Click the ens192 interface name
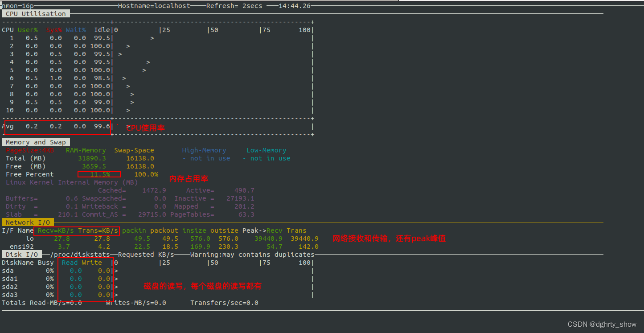This screenshot has width=644, height=333. 21,247
